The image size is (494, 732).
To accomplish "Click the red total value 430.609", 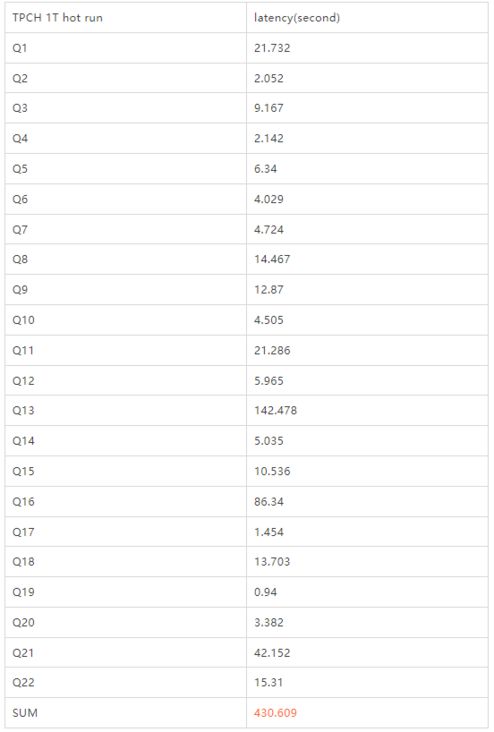I will tap(275, 713).
